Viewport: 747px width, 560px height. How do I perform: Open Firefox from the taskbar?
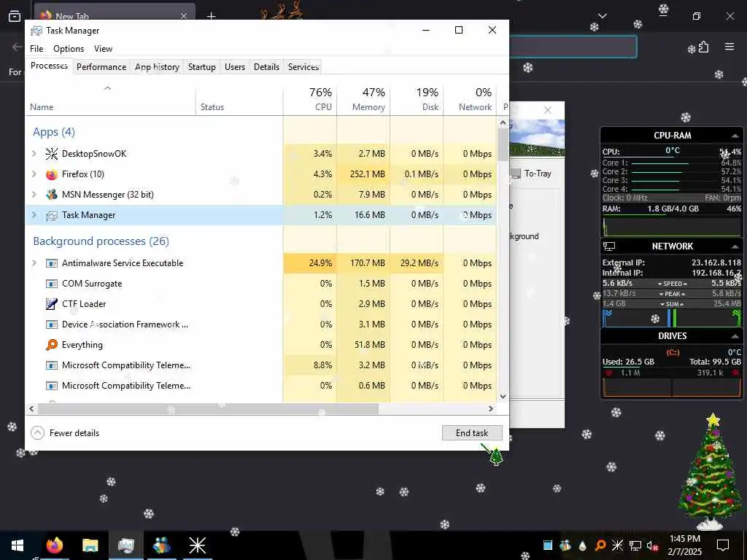pyautogui.click(x=54, y=545)
